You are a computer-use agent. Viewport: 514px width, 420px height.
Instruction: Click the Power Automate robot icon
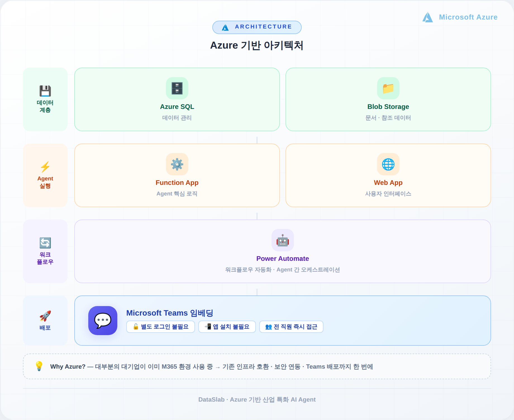(283, 240)
